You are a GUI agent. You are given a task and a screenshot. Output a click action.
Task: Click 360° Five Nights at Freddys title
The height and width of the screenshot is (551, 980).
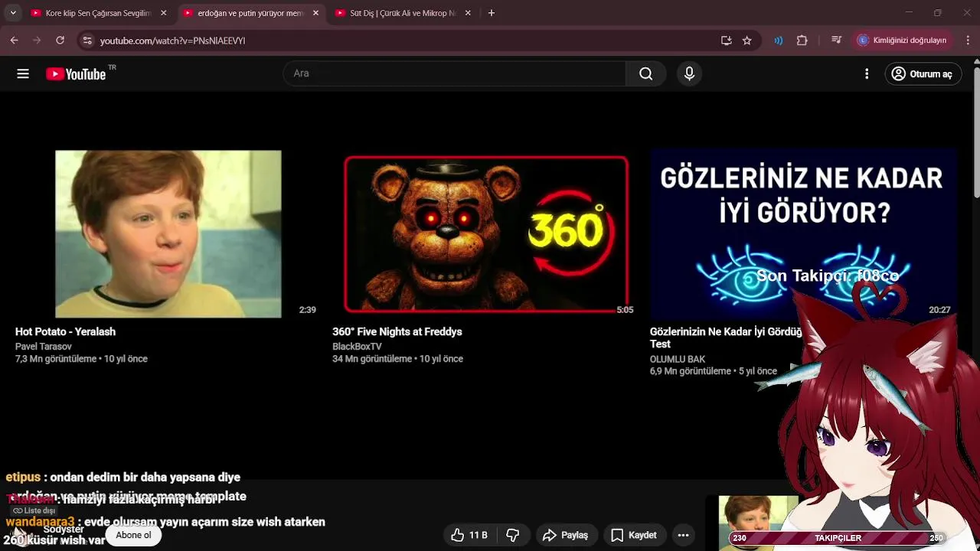(397, 331)
